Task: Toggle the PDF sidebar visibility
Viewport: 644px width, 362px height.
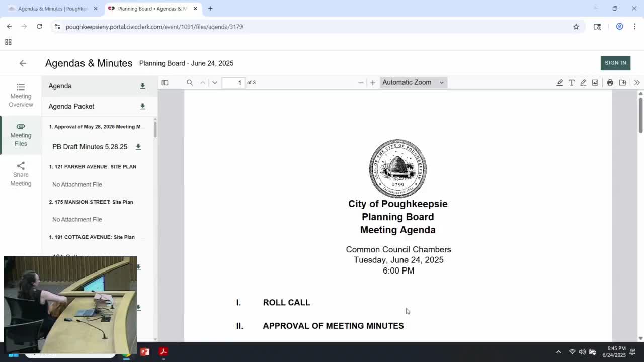Action: point(165,82)
